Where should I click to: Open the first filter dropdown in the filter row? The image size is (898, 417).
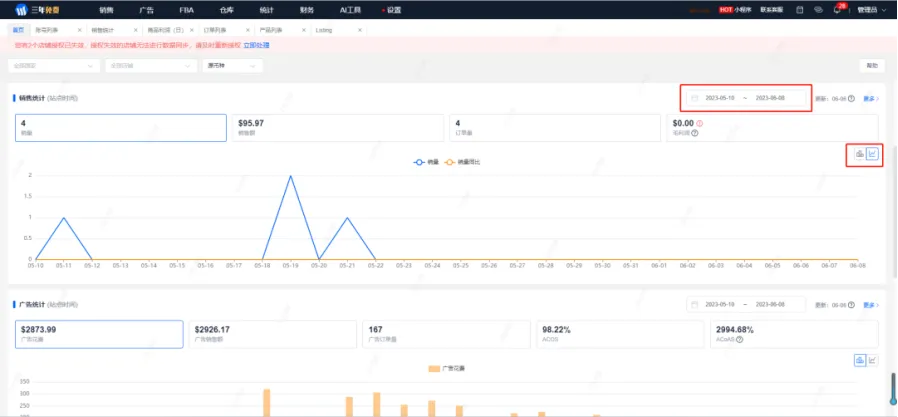(54, 66)
